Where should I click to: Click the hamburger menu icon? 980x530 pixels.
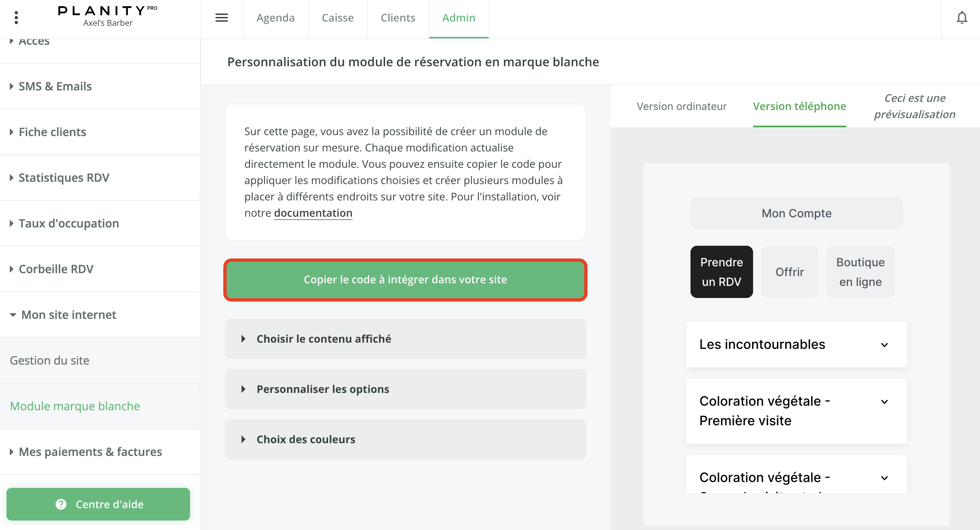[x=221, y=18]
